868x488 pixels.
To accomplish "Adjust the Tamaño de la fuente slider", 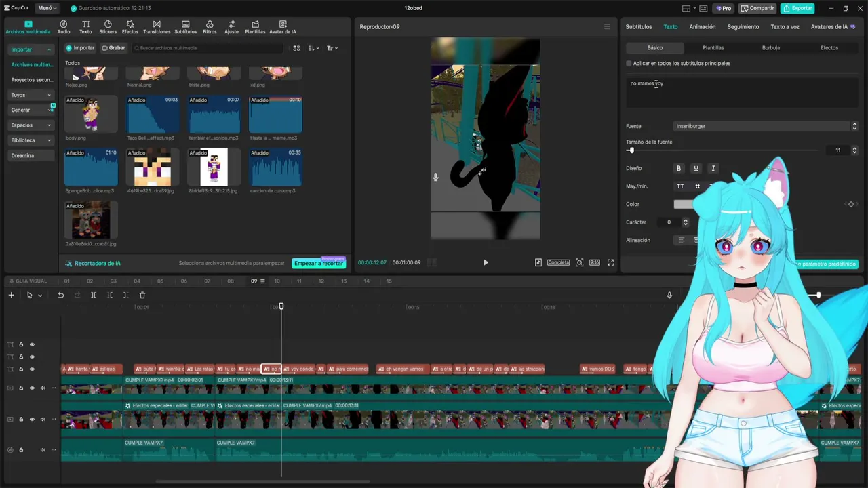I will click(x=631, y=150).
